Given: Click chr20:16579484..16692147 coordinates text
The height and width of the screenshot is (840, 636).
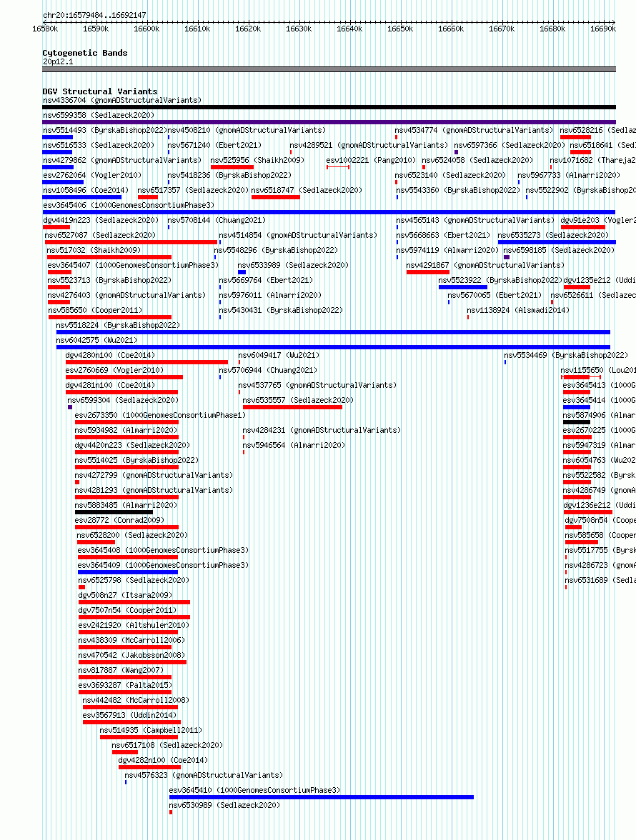Looking at the screenshot, I should [94, 15].
